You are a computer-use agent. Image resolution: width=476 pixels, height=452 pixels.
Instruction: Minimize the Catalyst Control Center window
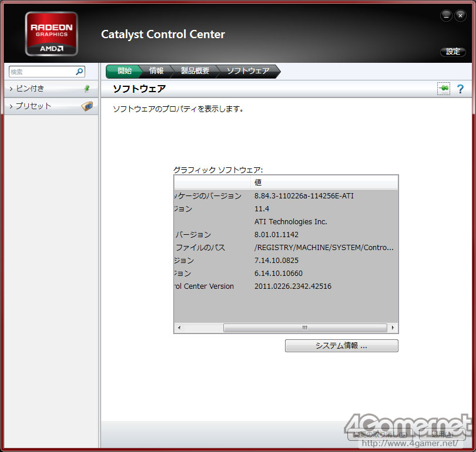click(x=446, y=16)
